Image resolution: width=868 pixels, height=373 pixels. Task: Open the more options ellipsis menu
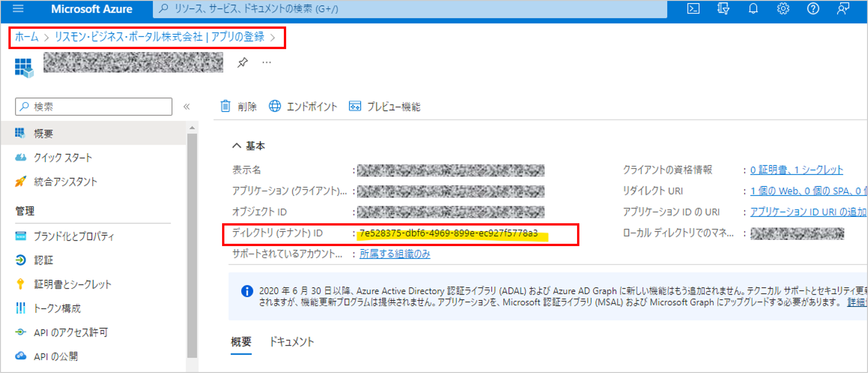pos(267,62)
